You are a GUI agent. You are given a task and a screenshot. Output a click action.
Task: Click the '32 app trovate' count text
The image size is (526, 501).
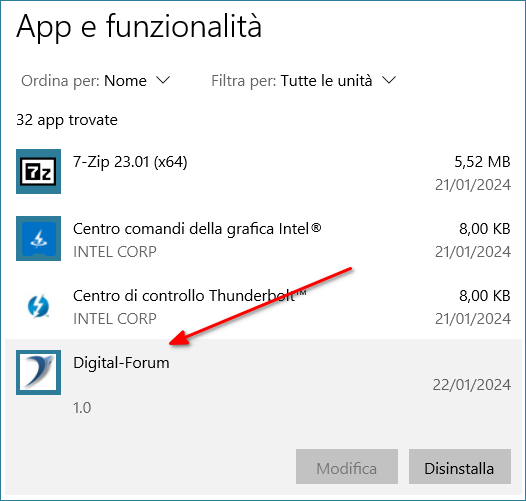67,120
